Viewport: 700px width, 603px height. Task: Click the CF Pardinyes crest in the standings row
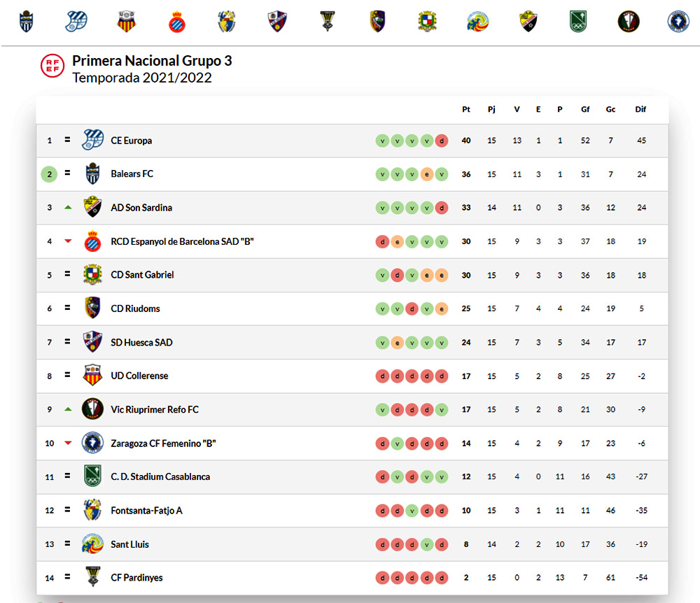click(x=93, y=578)
